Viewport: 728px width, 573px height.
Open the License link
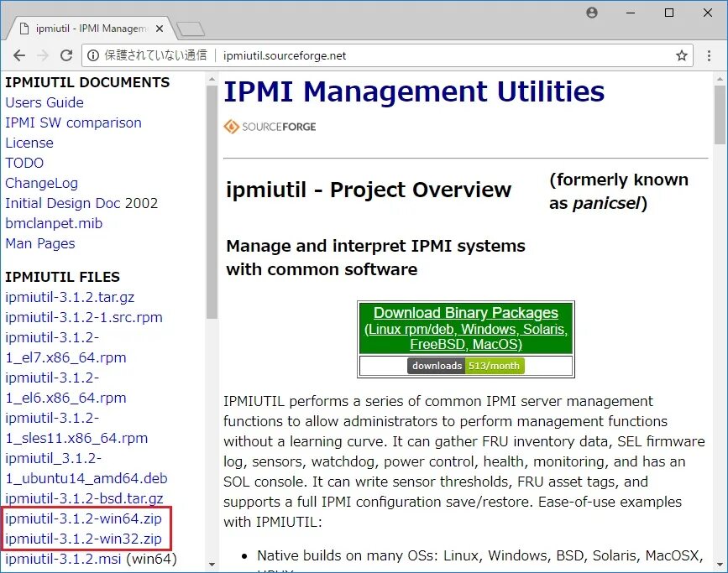click(29, 143)
